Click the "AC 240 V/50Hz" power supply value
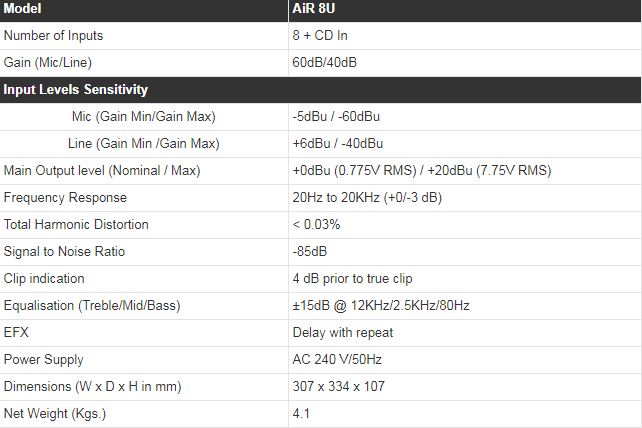Image resolution: width=642 pixels, height=428 pixels. [338, 359]
